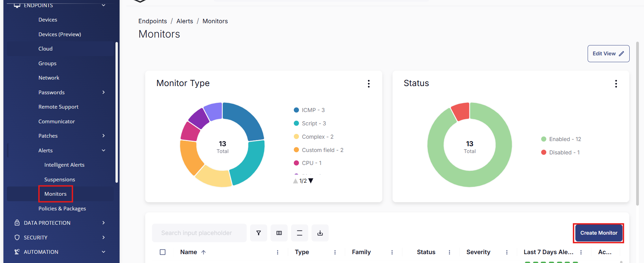The height and width of the screenshot is (263, 644).
Task: Open Type column options menu
Action: (335, 252)
